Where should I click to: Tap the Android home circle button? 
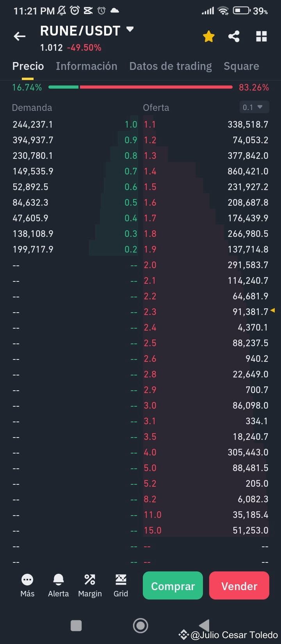[140, 626]
